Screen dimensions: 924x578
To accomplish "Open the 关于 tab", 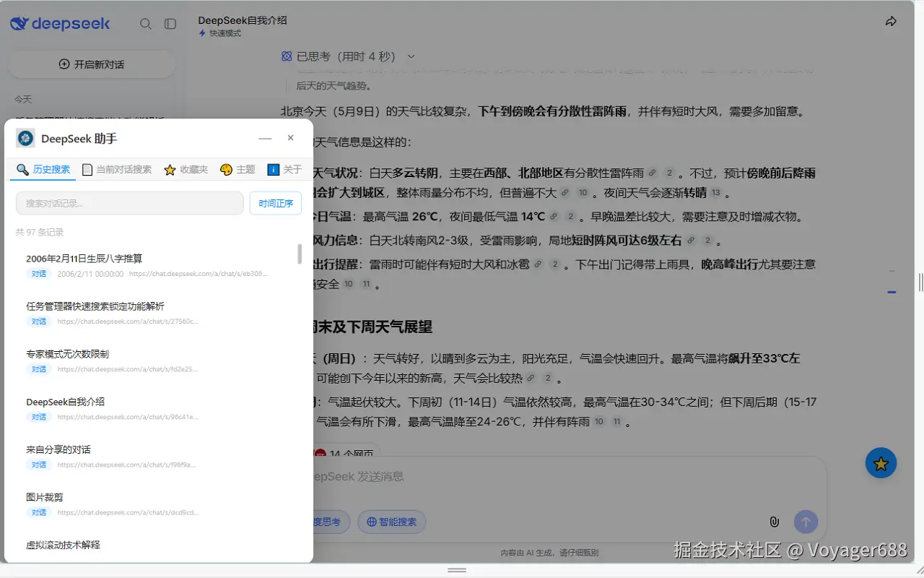I will click(284, 169).
